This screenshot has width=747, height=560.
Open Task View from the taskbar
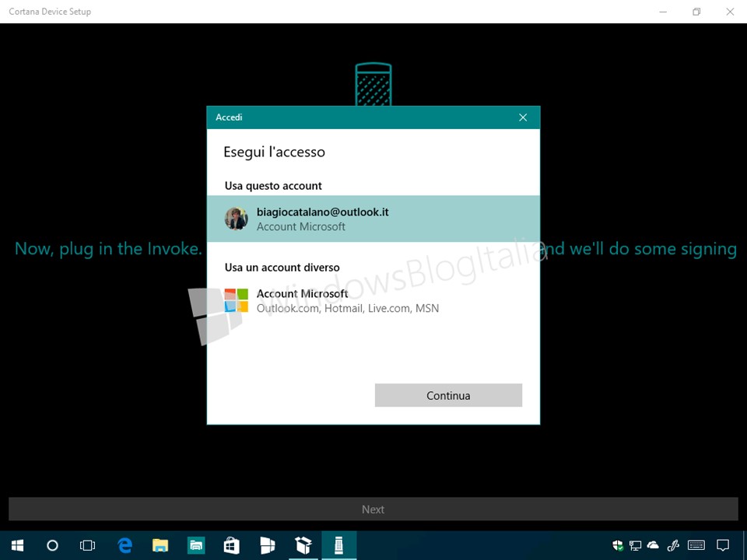point(88,545)
